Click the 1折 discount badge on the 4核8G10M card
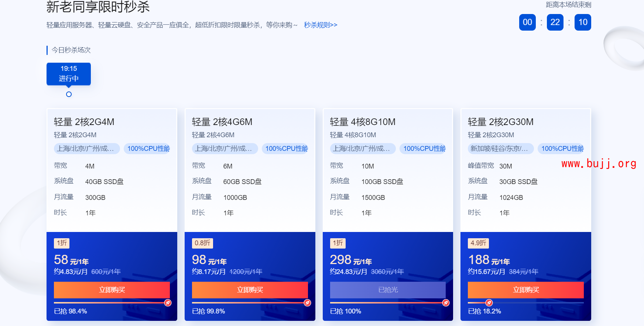This screenshot has width=644, height=326. coord(338,243)
